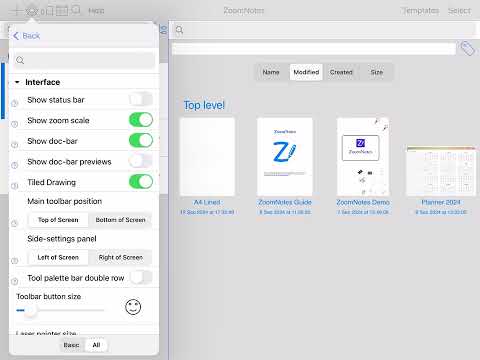480x360 pixels.
Task: Click the 'Toolbar button size' label
Action: point(49,296)
